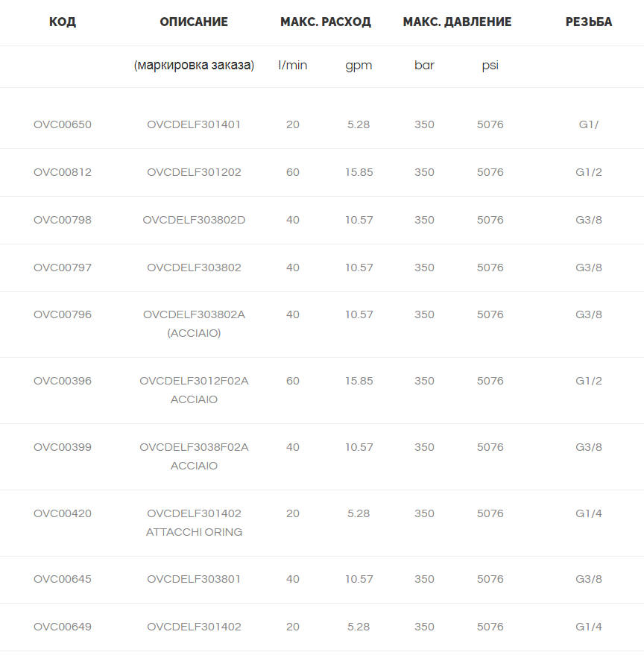Select product code OVC00797
The width and height of the screenshot is (644, 655).
coord(63,268)
